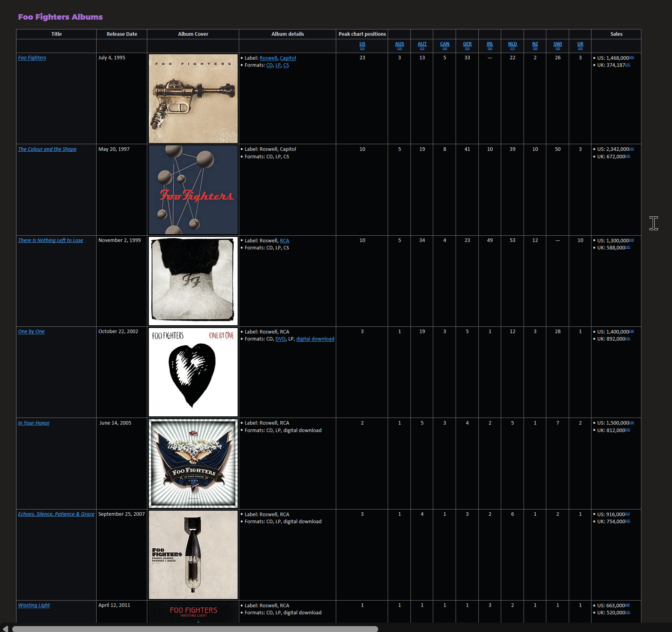
Task: Click the horizontal scrollbar thumb
Action: coord(195,629)
